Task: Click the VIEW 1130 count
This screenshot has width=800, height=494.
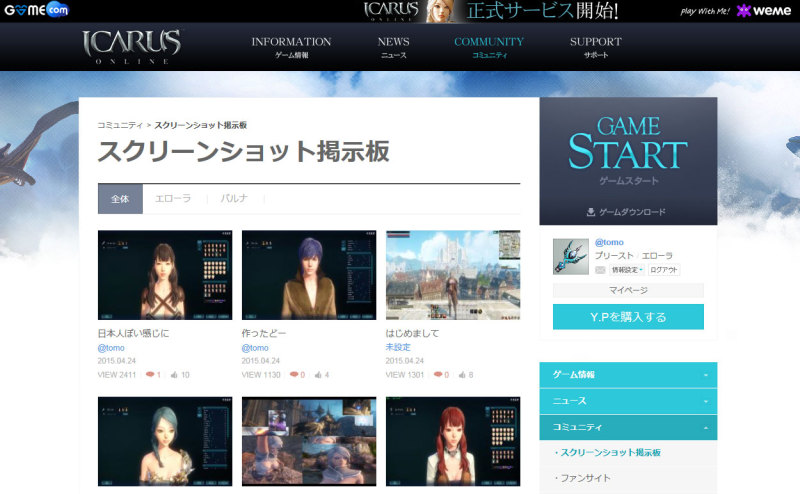Action: click(261, 375)
